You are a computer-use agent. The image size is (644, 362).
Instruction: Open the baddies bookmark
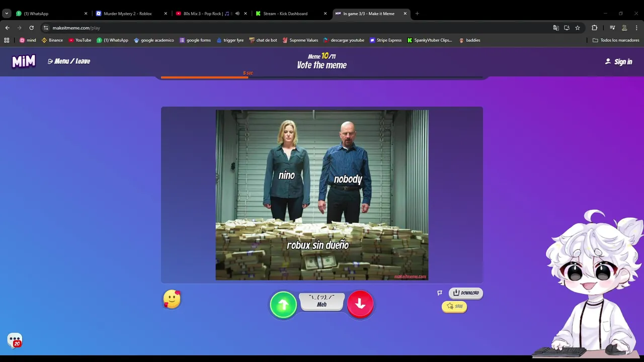(x=469, y=40)
